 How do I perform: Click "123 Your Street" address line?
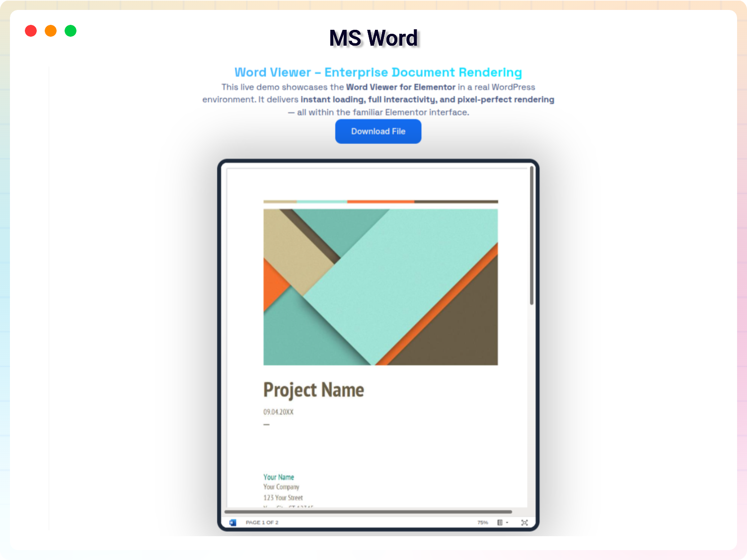click(x=283, y=497)
